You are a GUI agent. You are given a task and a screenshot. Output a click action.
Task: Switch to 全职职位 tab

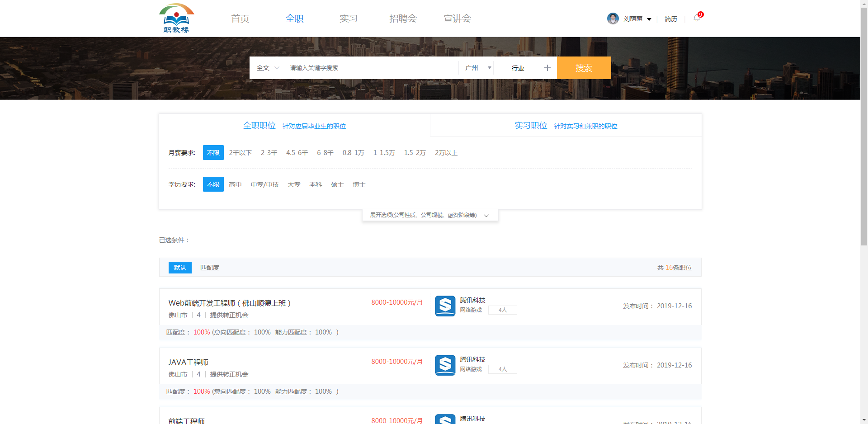(294, 126)
